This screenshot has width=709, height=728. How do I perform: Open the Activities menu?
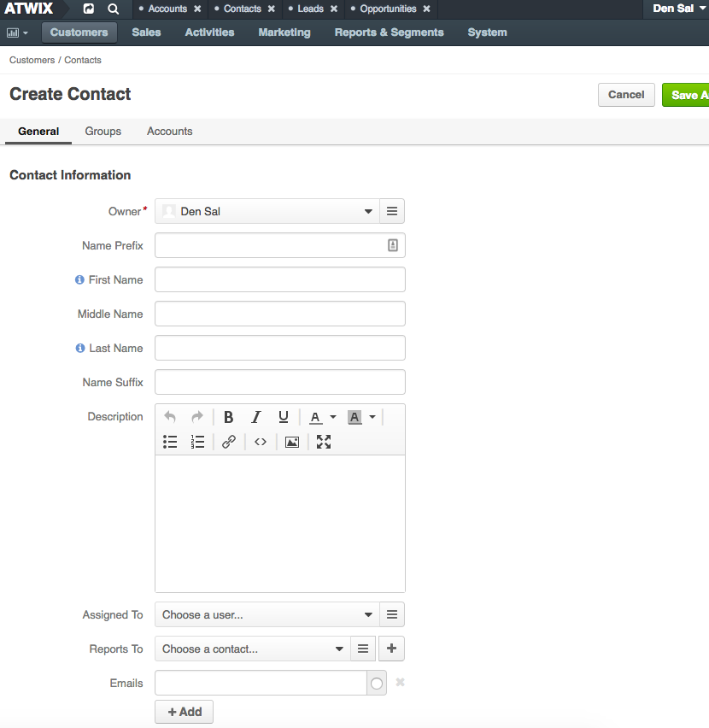[x=210, y=32]
